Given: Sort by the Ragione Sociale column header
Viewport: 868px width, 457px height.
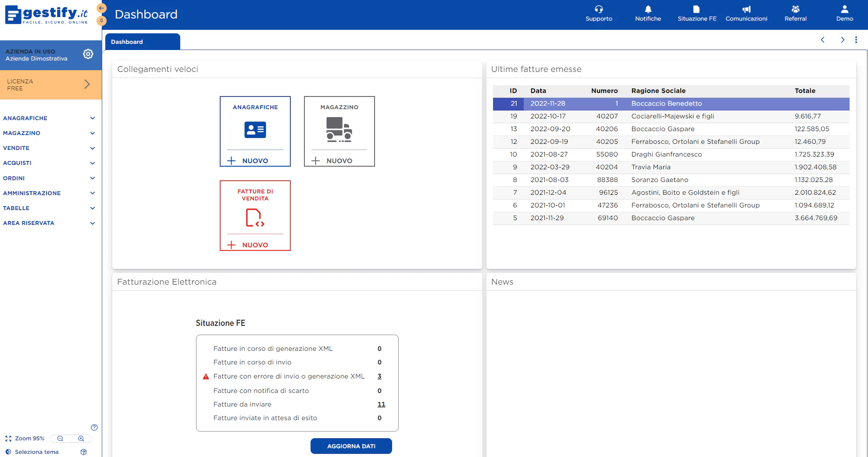Looking at the screenshot, I should tap(658, 91).
